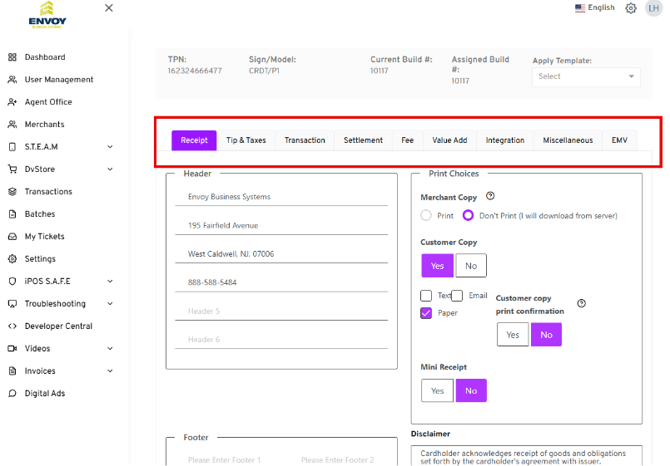
Task: Click the Invoices document icon
Action: point(12,371)
